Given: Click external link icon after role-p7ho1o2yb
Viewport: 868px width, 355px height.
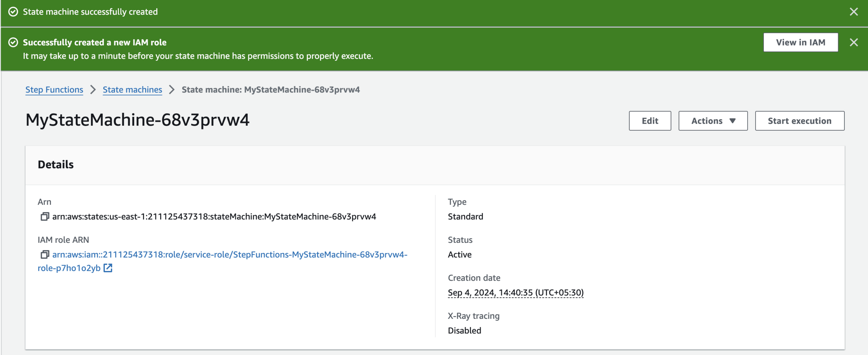Looking at the screenshot, I should coord(108,268).
